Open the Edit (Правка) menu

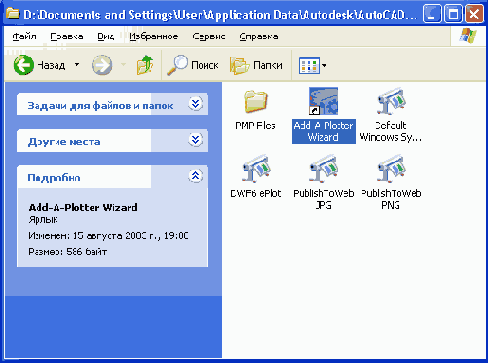(x=67, y=36)
